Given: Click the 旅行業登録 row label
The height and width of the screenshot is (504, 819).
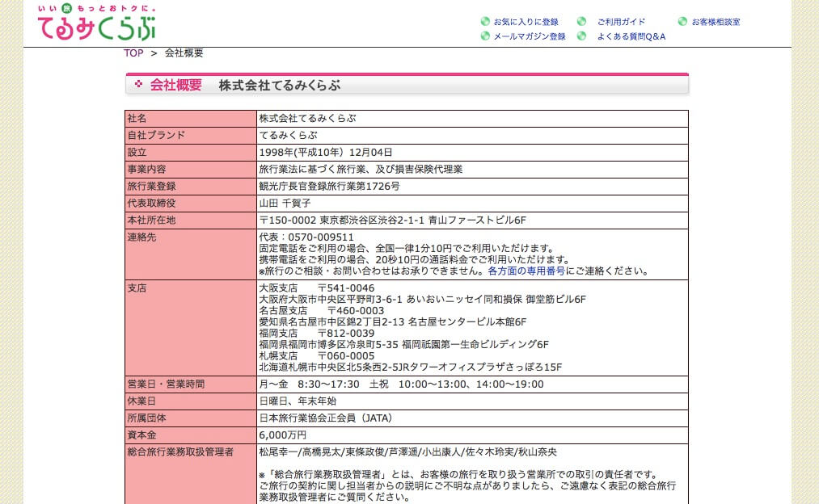Looking at the screenshot, I should [151, 187].
